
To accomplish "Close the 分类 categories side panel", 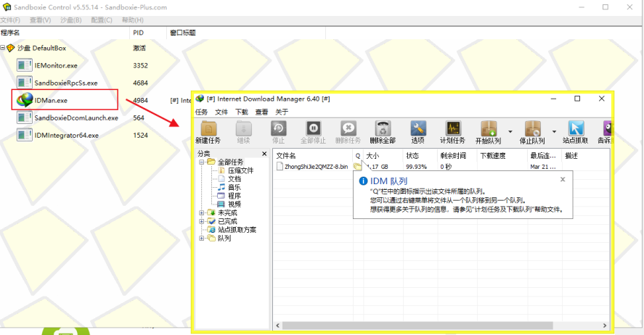I will (x=264, y=154).
